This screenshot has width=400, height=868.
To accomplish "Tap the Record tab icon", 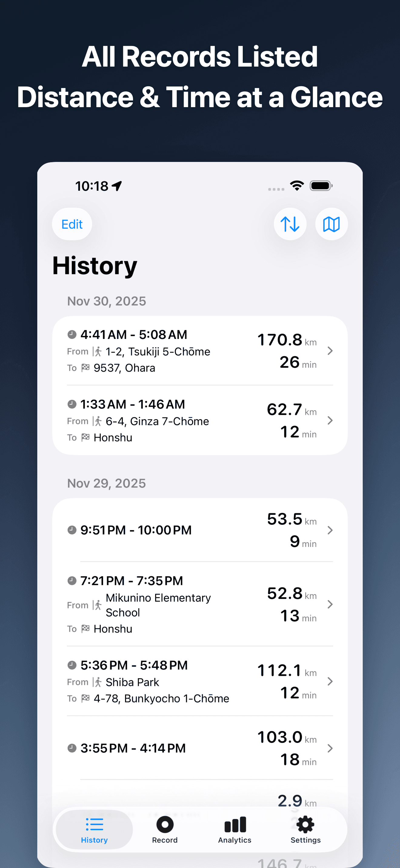I will [x=165, y=824].
